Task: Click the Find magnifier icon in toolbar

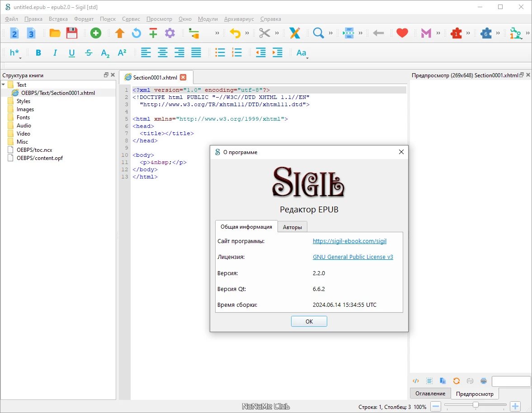Action: click(318, 33)
